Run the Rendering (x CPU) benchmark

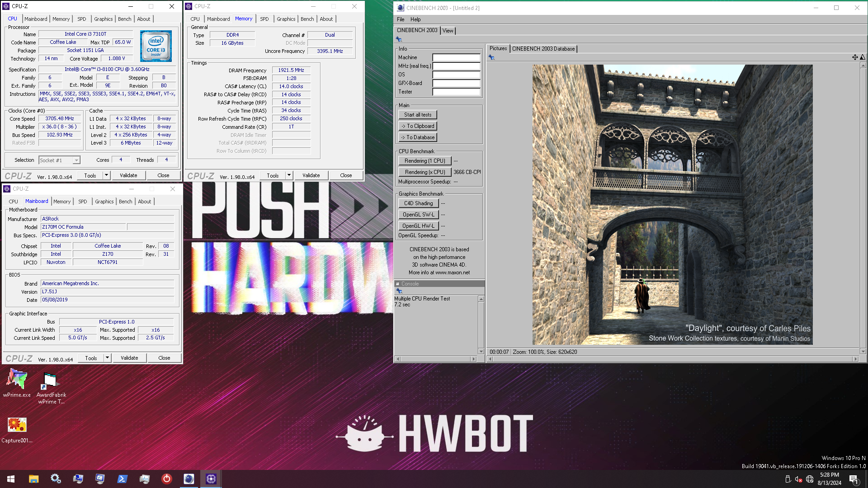pos(425,172)
